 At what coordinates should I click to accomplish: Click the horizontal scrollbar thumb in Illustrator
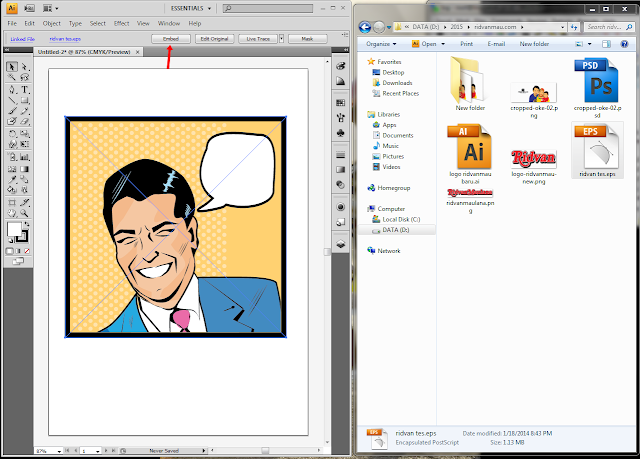[265, 450]
